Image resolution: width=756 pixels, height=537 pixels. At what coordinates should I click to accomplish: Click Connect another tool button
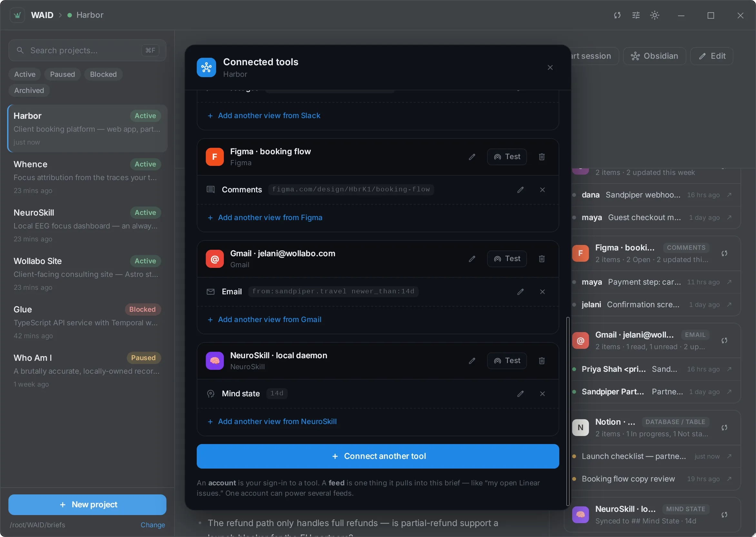378,456
